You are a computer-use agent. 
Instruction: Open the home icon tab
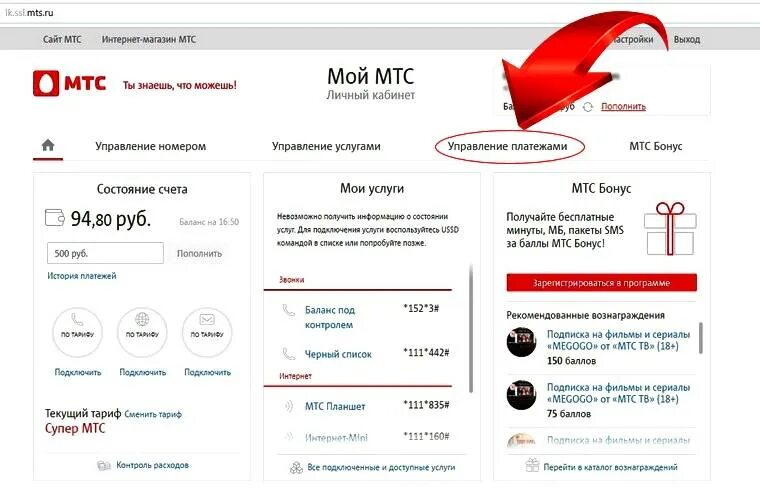48,145
